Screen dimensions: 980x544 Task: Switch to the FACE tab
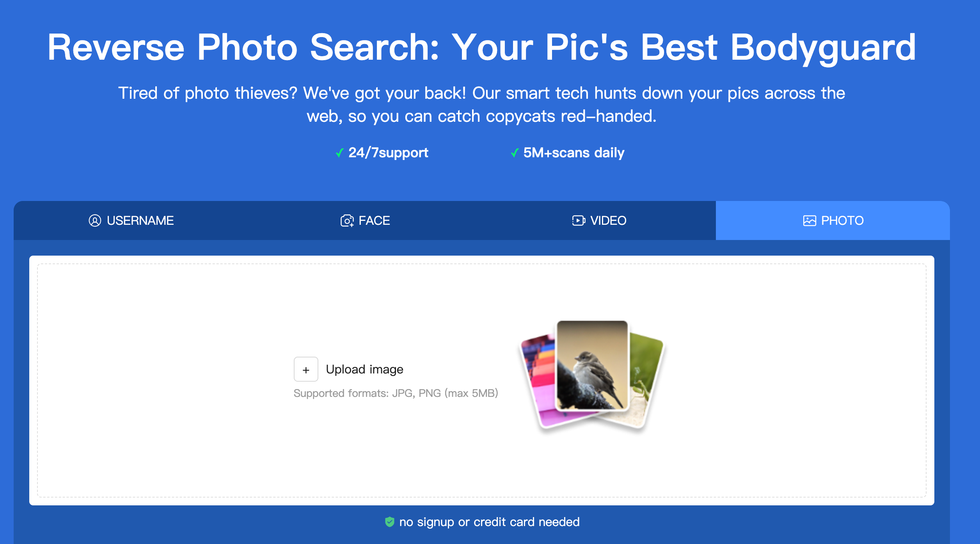tap(375, 220)
